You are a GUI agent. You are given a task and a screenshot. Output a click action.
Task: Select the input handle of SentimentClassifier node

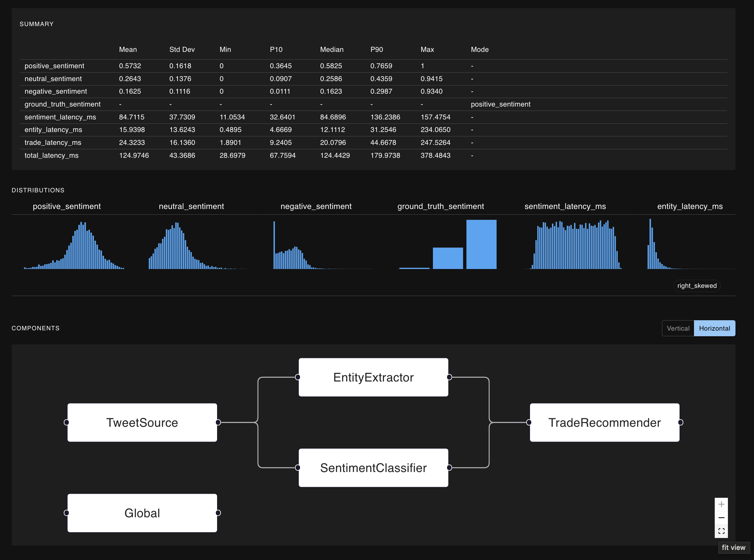click(x=297, y=468)
